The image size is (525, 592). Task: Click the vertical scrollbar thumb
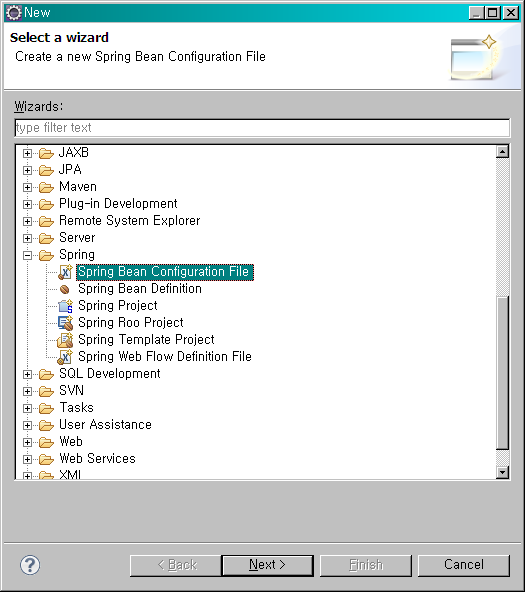click(x=502, y=373)
